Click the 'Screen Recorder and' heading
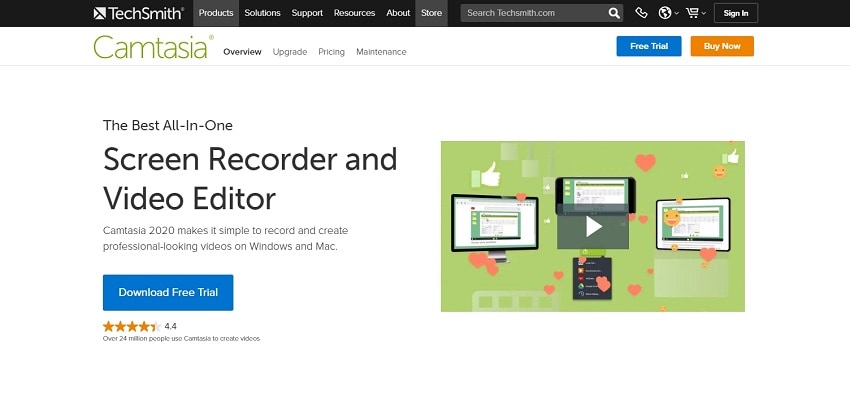 coord(250,159)
